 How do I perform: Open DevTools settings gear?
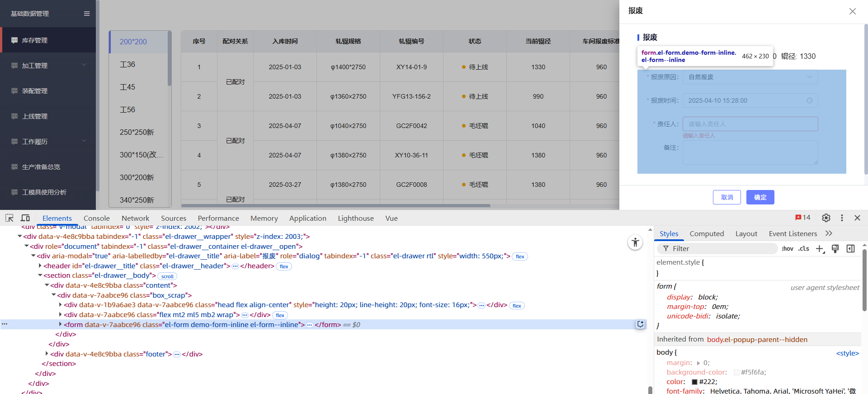point(826,218)
